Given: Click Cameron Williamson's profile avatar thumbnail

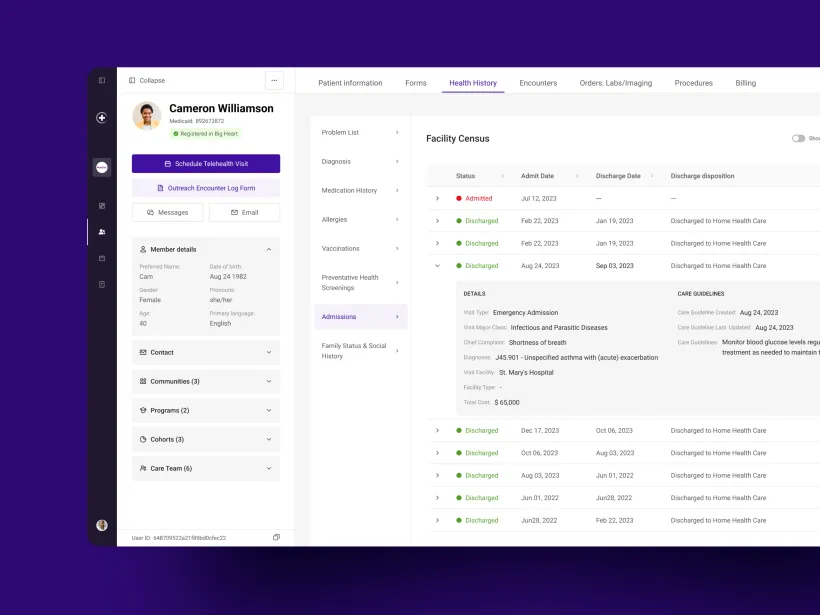Looking at the screenshot, I should point(146,116).
